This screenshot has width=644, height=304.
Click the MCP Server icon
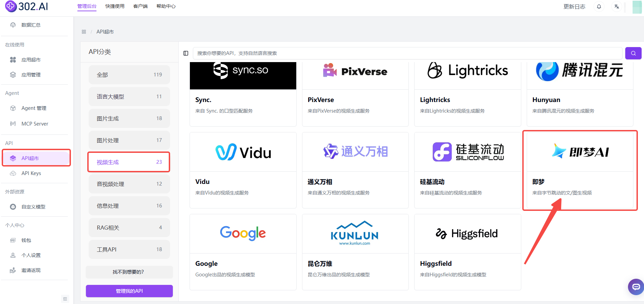coord(13,124)
